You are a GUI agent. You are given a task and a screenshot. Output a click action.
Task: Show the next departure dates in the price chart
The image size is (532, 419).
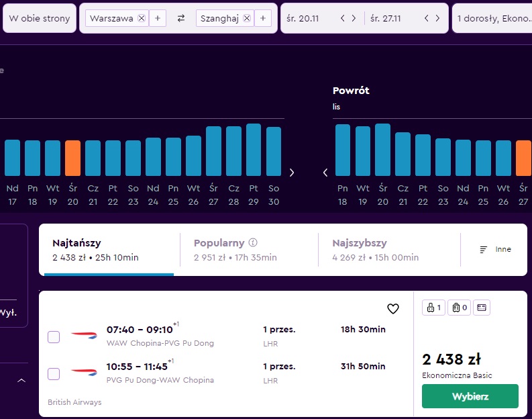[292, 173]
